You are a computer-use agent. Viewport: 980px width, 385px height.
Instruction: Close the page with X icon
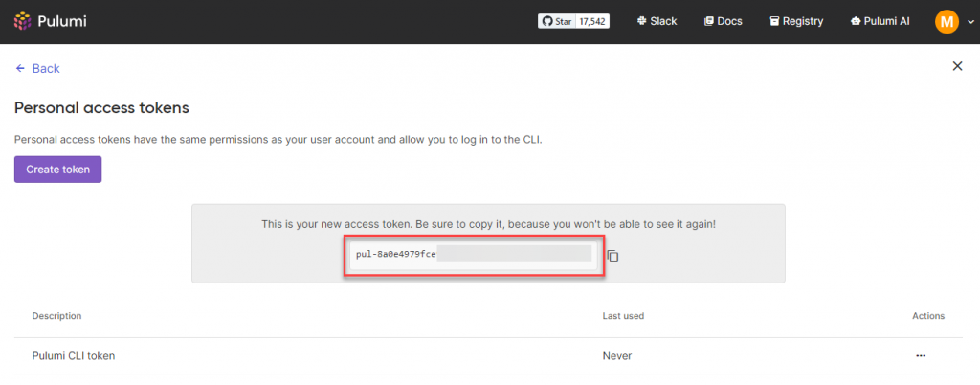(x=957, y=66)
